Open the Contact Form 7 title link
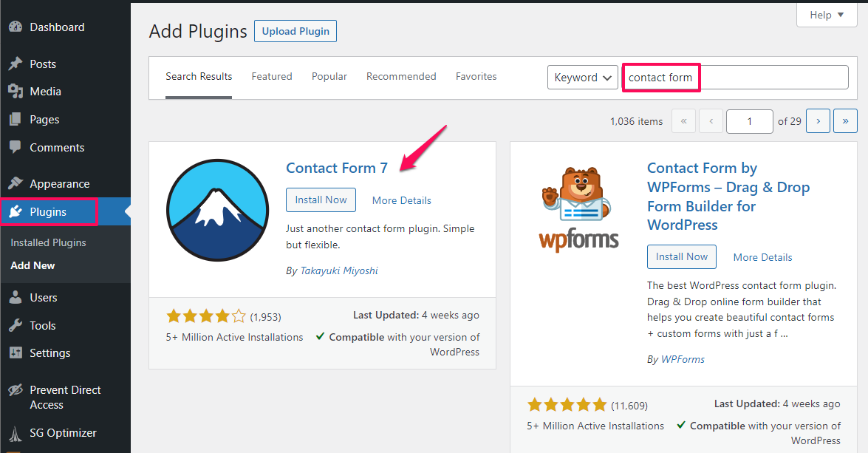This screenshot has height=453, width=868. [x=337, y=168]
